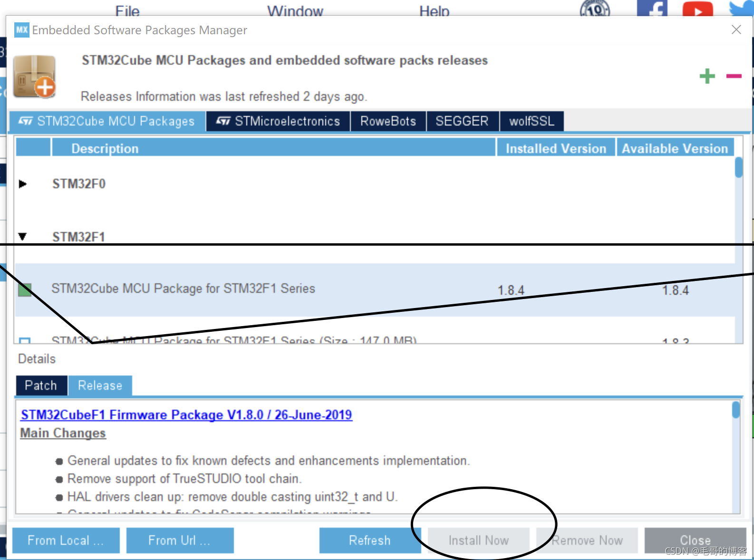Screen dimensions: 754x560
Task: Collapse the STM32F1 tree node
Action: tap(22, 237)
